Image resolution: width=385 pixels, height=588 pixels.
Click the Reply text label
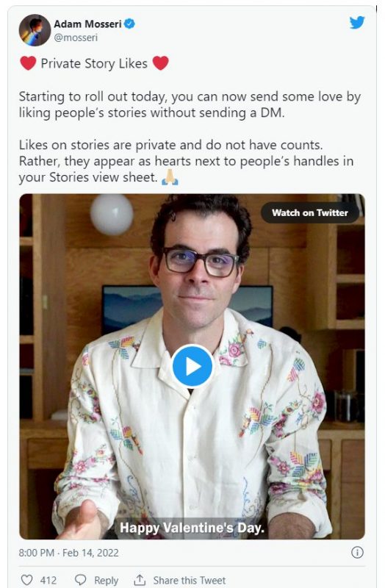pyautogui.click(x=106, y=581)
